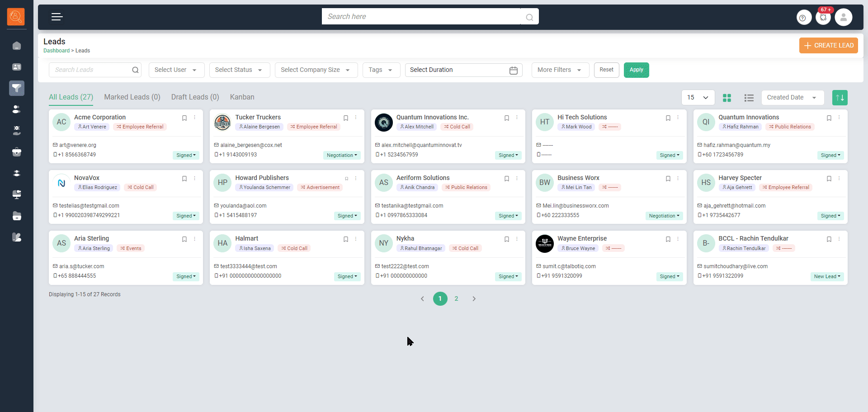Click the Create Lead button
This screenshot has width=868, height=412.
tap(828, 46)
